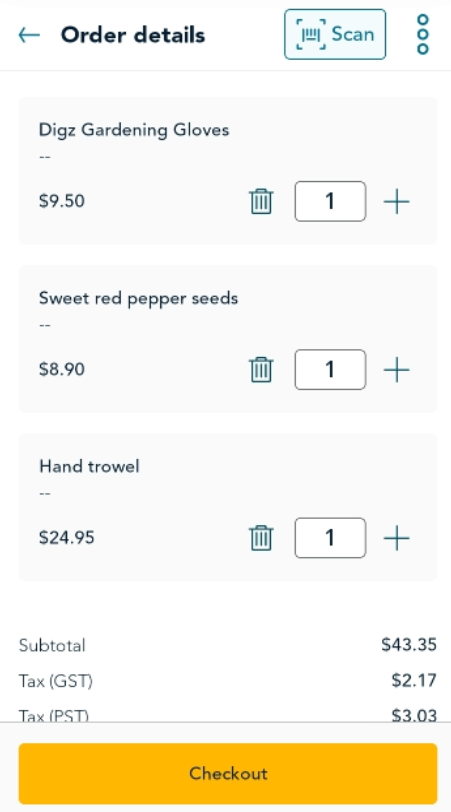Tap the Hand trowel item name
Viewport: 451px width, 812px height.
coord(89,467)
